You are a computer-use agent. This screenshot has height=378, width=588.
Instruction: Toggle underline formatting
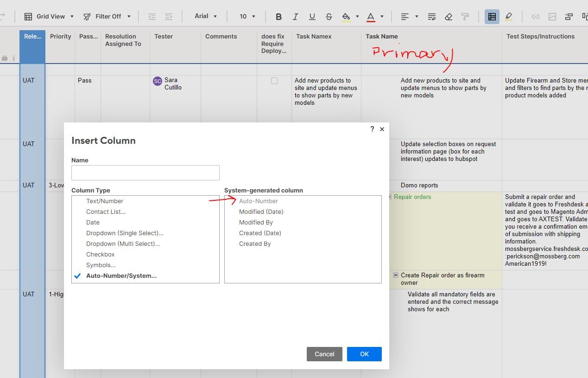point(312,16)
